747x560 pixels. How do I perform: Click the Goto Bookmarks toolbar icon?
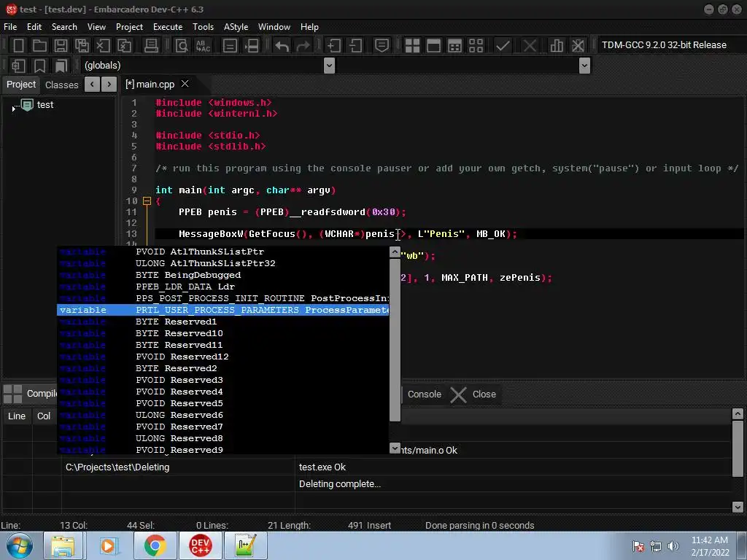tap(61, 66)
